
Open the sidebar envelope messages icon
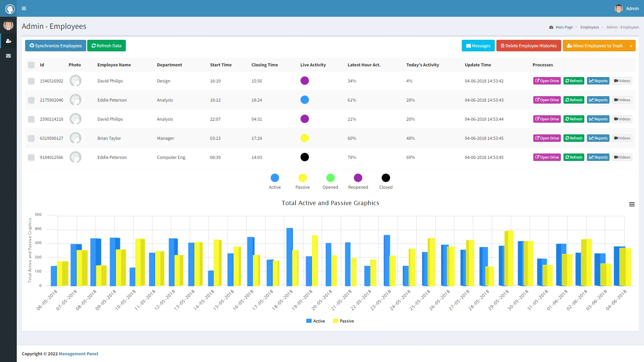point(8,56)
